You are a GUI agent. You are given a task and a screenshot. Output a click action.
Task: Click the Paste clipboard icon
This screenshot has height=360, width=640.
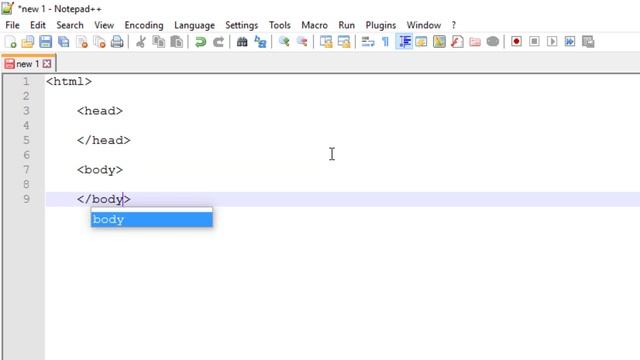(x=176, y=42)
